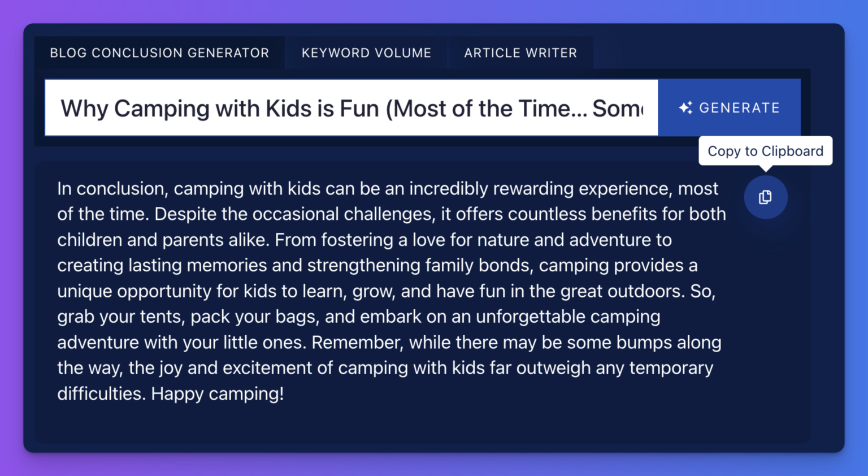Click the "Happy camping!" closing text
Image resolution: width=868 pixels, height=476 pixels.
point(218,393)
